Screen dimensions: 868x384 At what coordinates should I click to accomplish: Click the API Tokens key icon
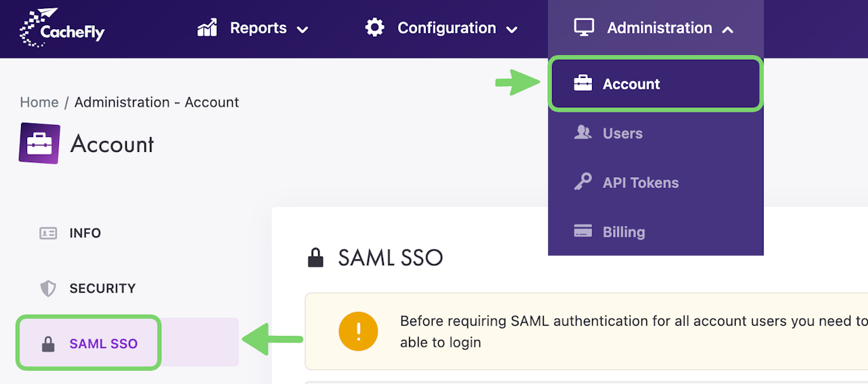point(583,183)
